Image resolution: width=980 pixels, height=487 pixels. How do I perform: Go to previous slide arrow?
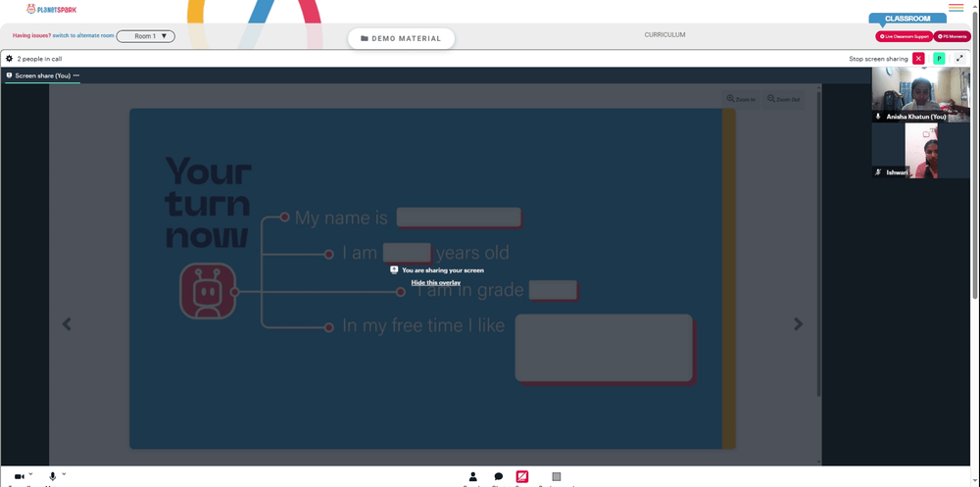67,323
